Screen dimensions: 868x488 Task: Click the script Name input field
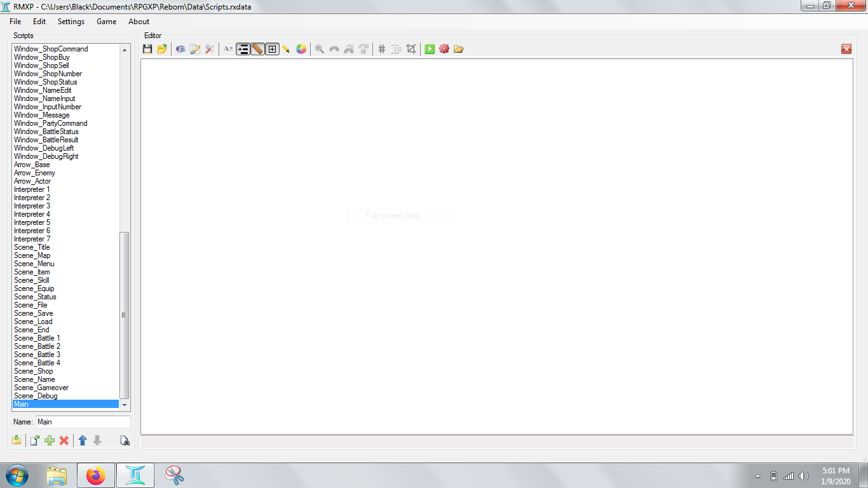click(x=83, y=422)
